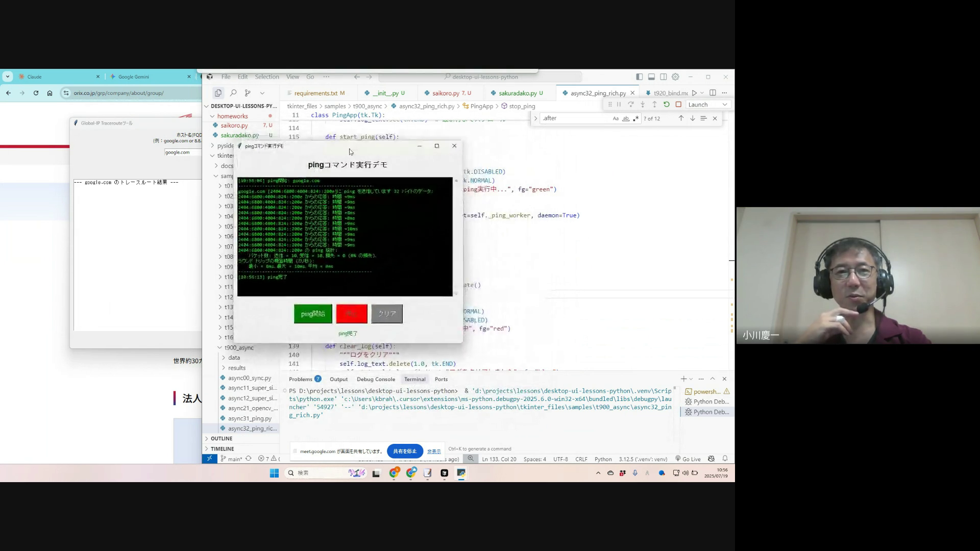Stop debugging with the red square
The width and height of the screenshot is (980, 551).
click(x=678, y=105)
